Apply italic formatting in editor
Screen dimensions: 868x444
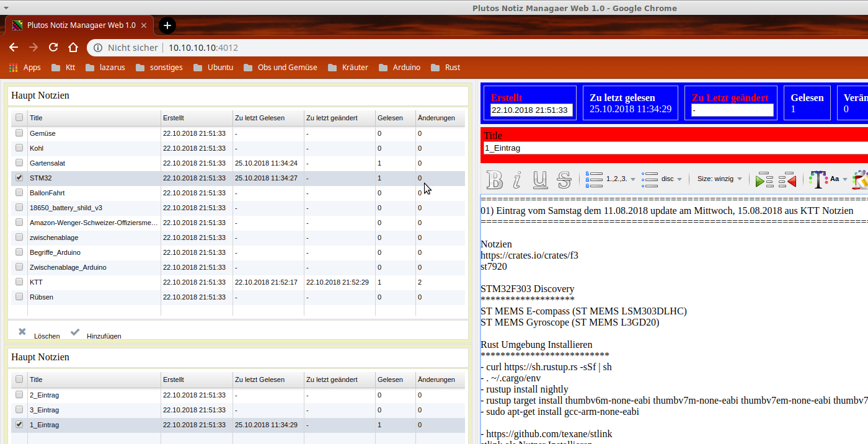pos(517,179)
